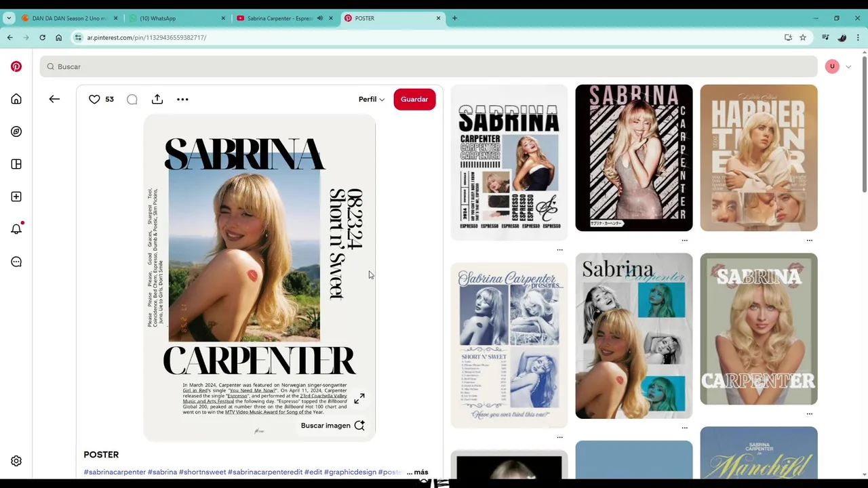Select the POSTER Pinterest tab

point(392,18)
